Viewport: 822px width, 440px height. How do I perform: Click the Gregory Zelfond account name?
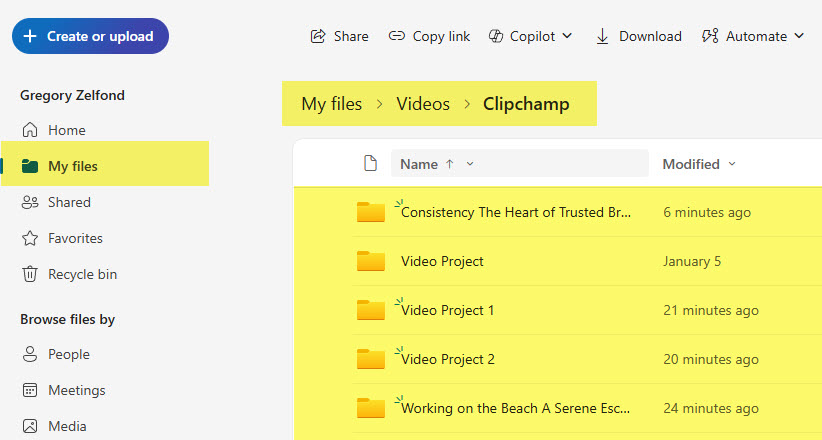(x=72, y=95)
